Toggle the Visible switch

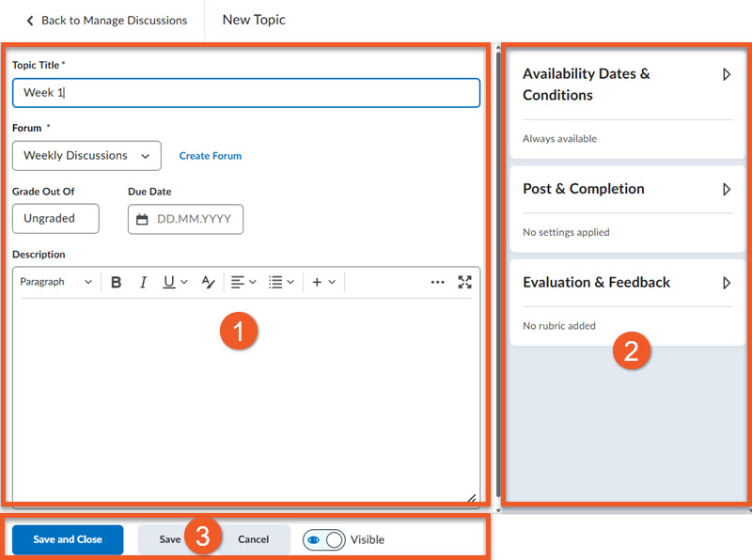(x=324, y=539)
